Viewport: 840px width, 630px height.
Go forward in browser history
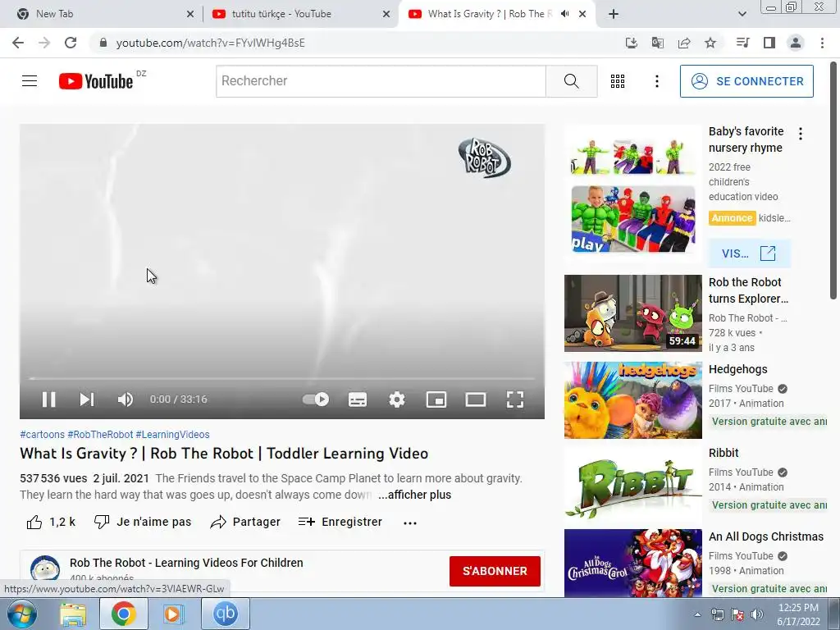pyautogui.click(x=44, y=43)
